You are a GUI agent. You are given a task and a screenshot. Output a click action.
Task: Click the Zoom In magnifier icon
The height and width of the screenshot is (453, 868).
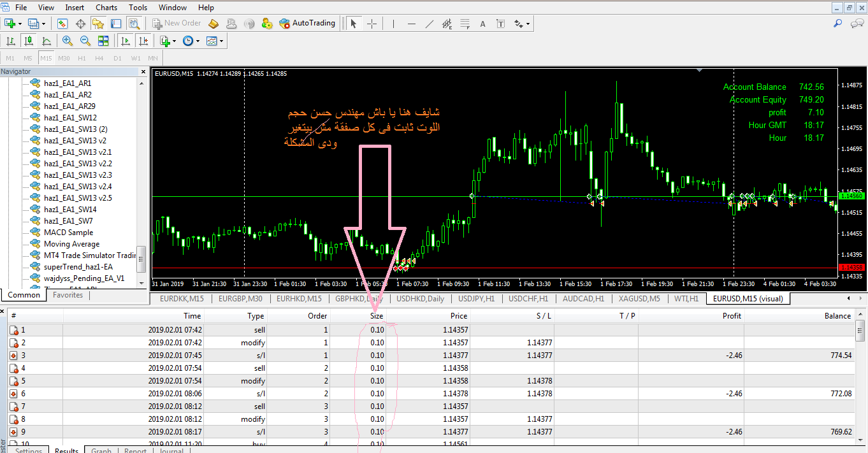click(68, 41)
